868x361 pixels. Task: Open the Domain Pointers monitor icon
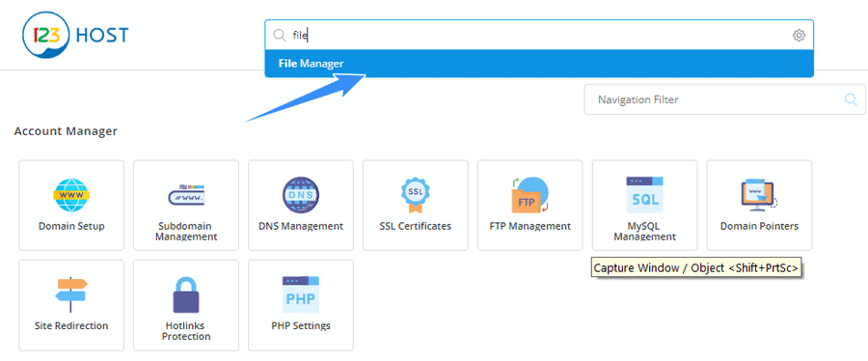pos(760,195)
